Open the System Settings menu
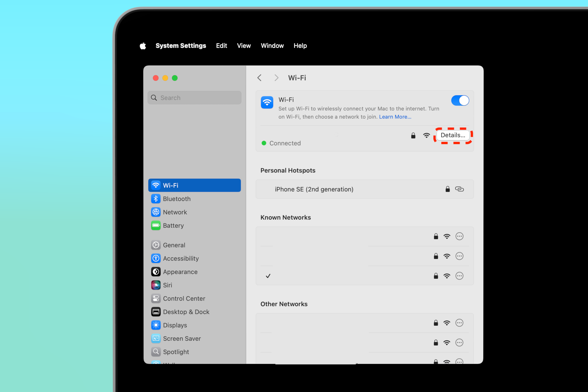The image size is (588, 392). coord(181,46)
